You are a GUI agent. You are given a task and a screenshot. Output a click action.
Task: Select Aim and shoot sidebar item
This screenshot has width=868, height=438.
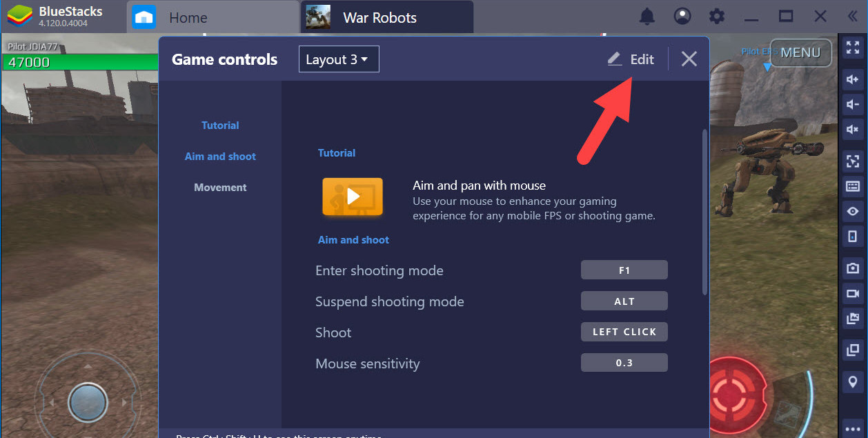220,157
